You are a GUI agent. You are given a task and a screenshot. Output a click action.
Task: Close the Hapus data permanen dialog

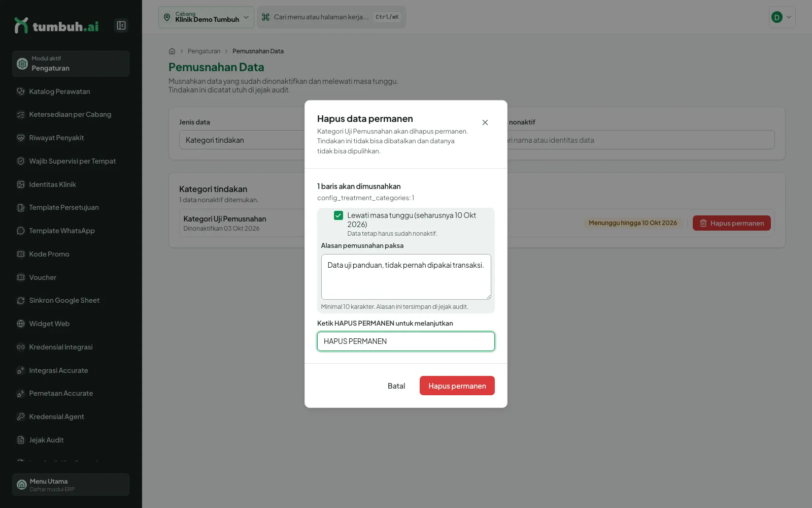485,122
